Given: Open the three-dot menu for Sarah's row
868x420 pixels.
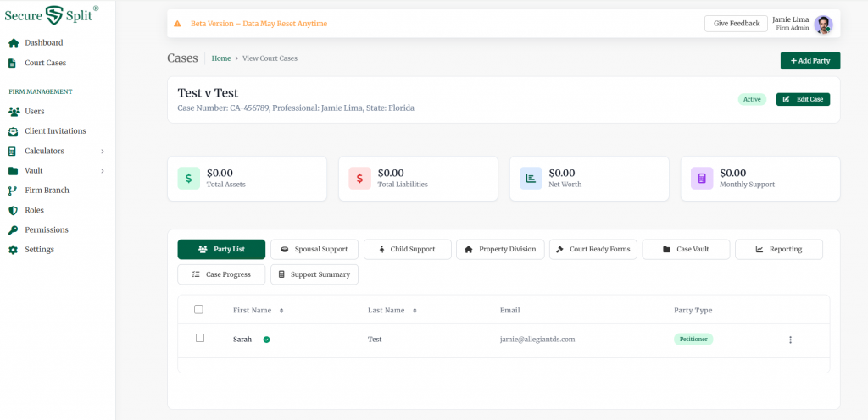Looking at the screenshot, I should click(791, 340).
